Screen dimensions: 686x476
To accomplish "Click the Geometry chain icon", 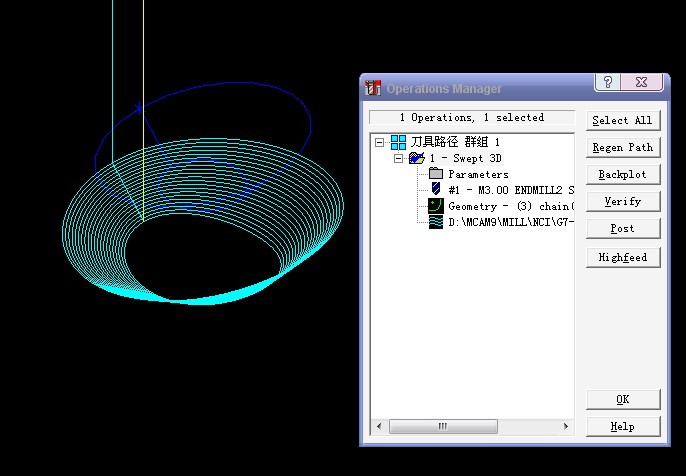I will coord(436,206).
